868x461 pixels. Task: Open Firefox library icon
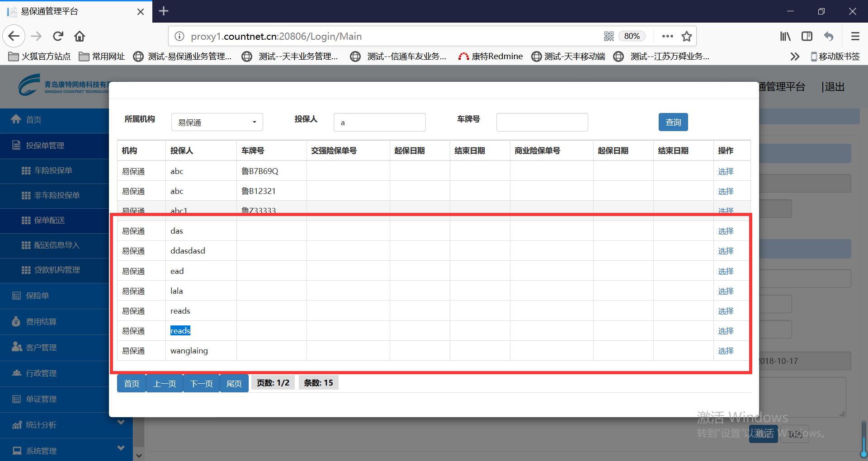[x=785, y=36]
